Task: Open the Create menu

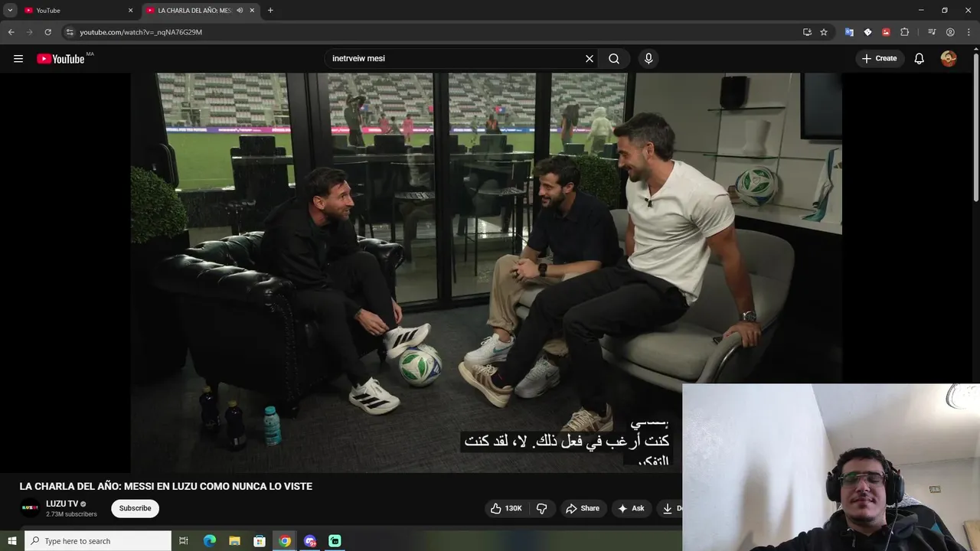Action: 879,59
